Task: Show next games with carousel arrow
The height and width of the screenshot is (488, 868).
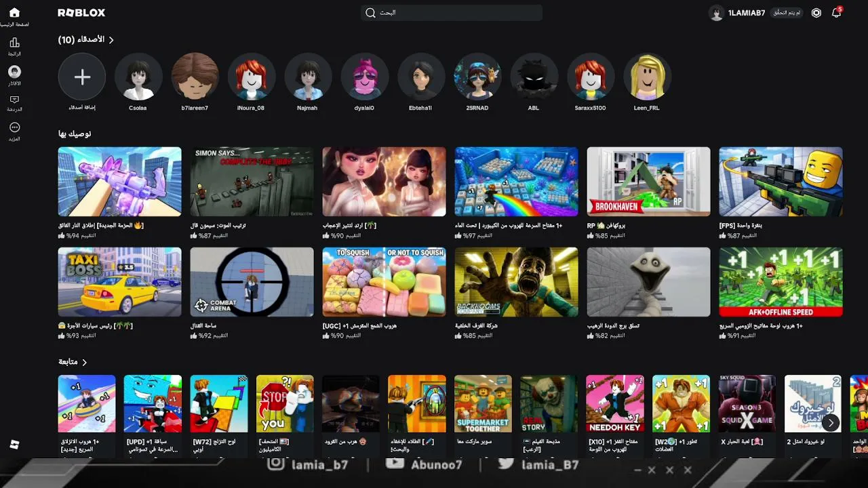Action: tap(831, 422)
